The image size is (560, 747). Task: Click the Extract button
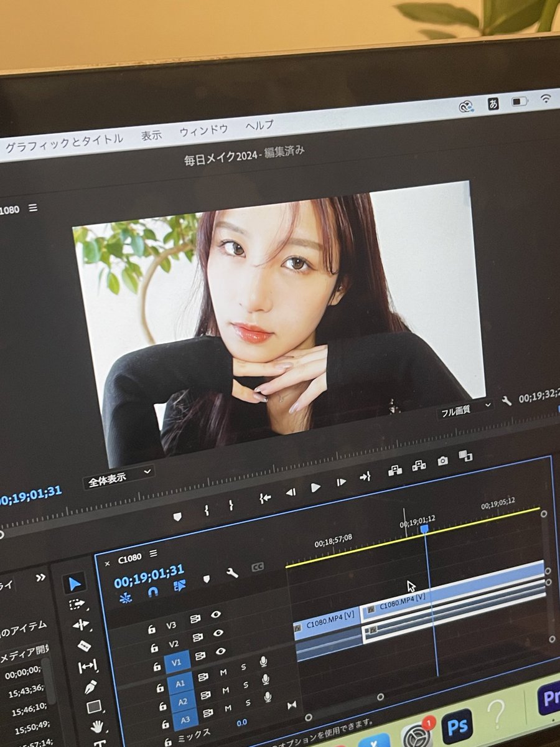(x=419, y=465)
